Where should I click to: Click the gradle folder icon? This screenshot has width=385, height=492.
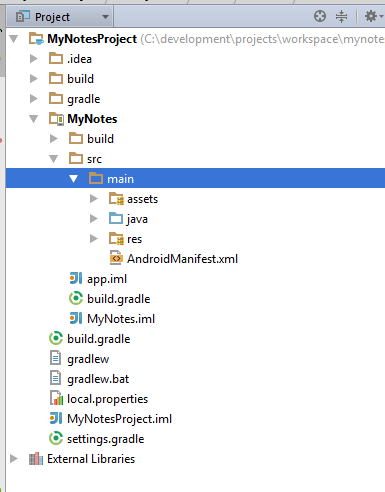(x=56, y=98)
